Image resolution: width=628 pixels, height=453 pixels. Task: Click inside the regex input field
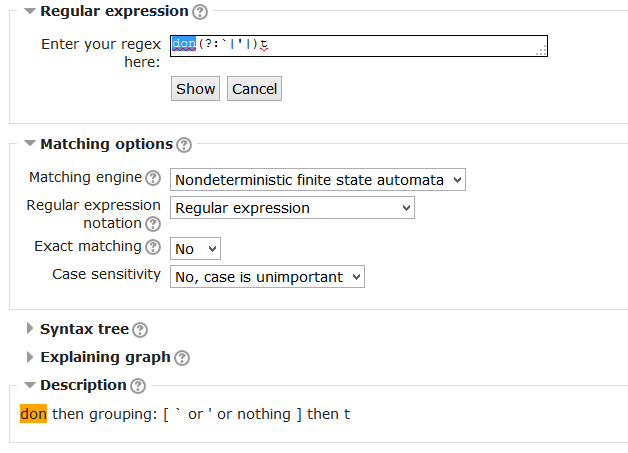[x=359, y=46]
